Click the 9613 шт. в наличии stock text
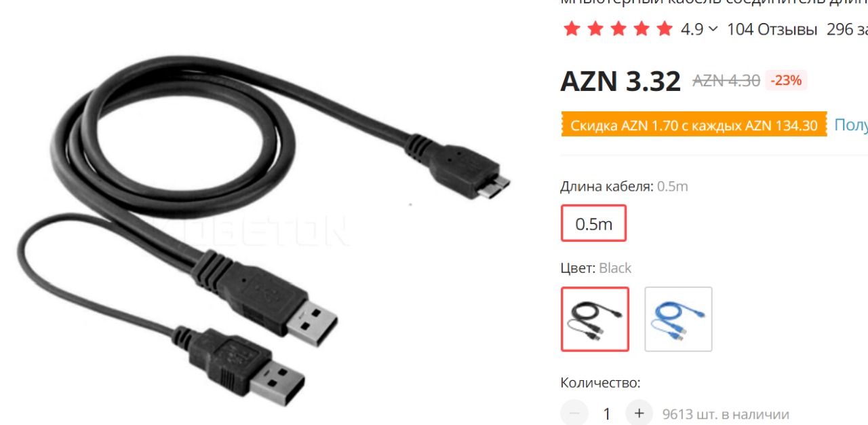 click(x=726, y=414)
